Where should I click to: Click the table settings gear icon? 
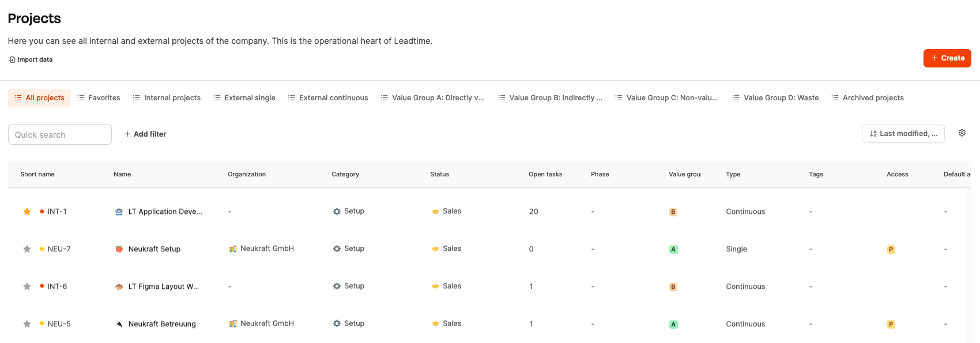962,133
